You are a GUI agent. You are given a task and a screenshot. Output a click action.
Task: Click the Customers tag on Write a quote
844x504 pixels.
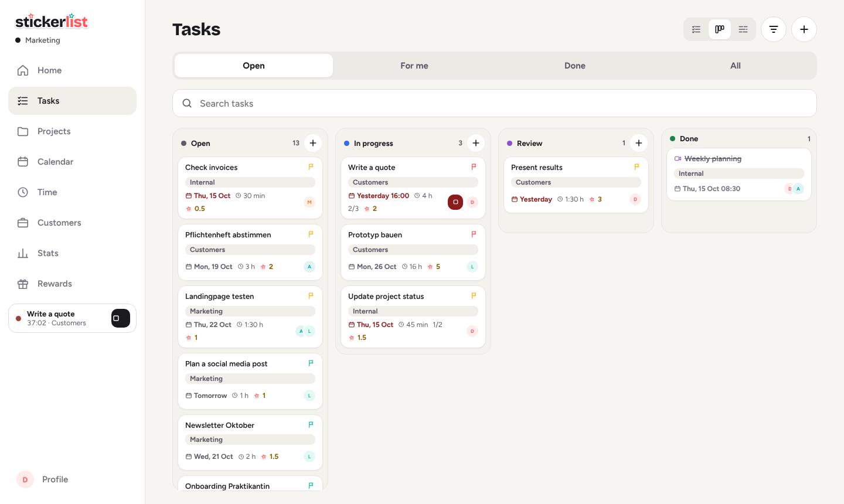coord(413,182)
